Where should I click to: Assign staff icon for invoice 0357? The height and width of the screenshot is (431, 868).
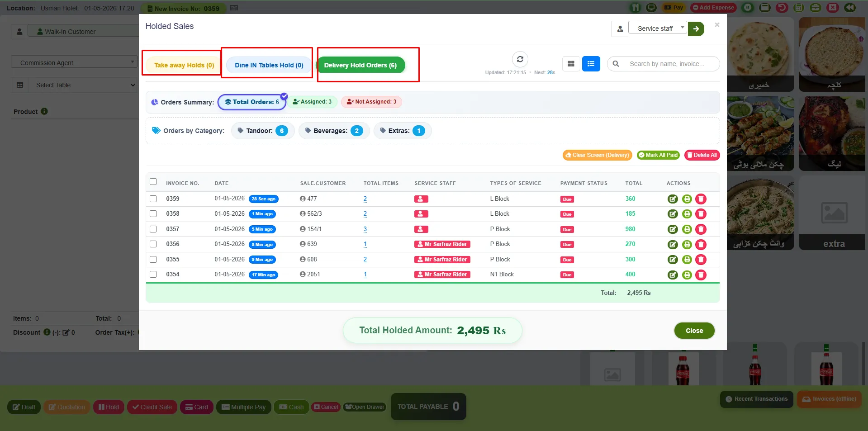[x=421, y=229]
